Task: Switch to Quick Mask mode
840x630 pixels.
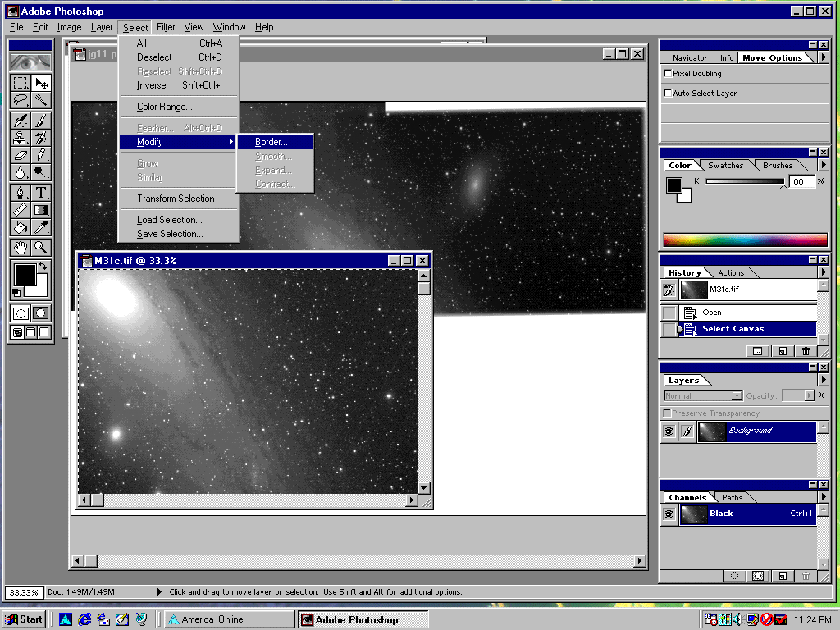Action: [x=41, y=313]
